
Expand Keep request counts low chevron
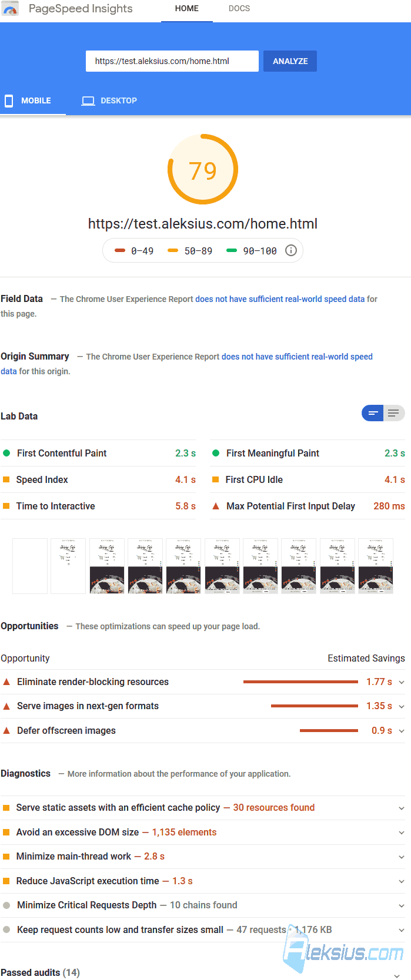click(402, 930)
